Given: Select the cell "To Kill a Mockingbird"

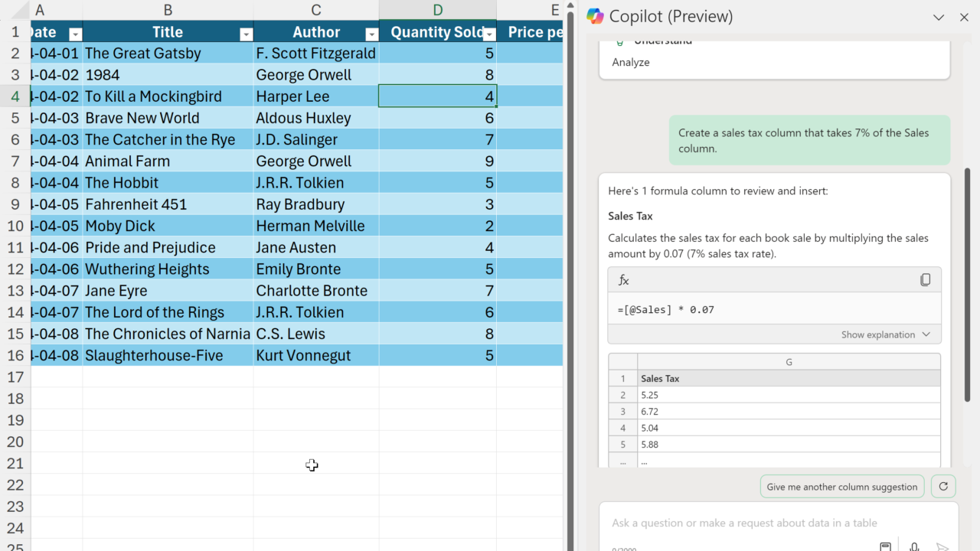Looking at the screenshot, I should [x=168, y=96].
